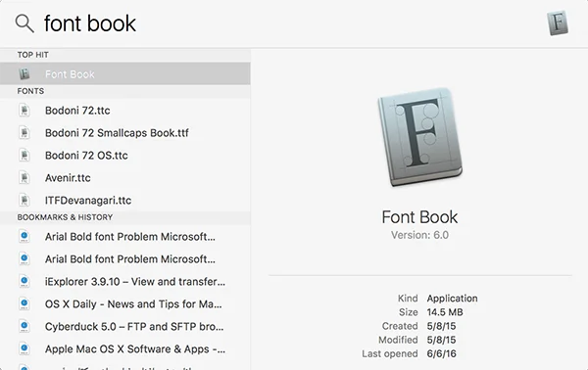This screenshot has height=370, width=588.
Task: Click the file icon beside Bodoni 72 OS.ttc
Action: click(x=24, y=156)
